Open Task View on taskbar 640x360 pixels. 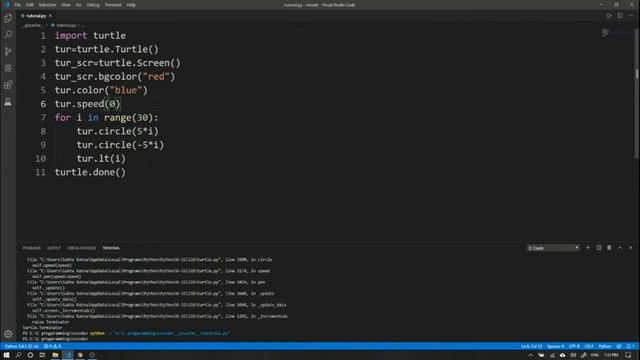click(42, 355)
